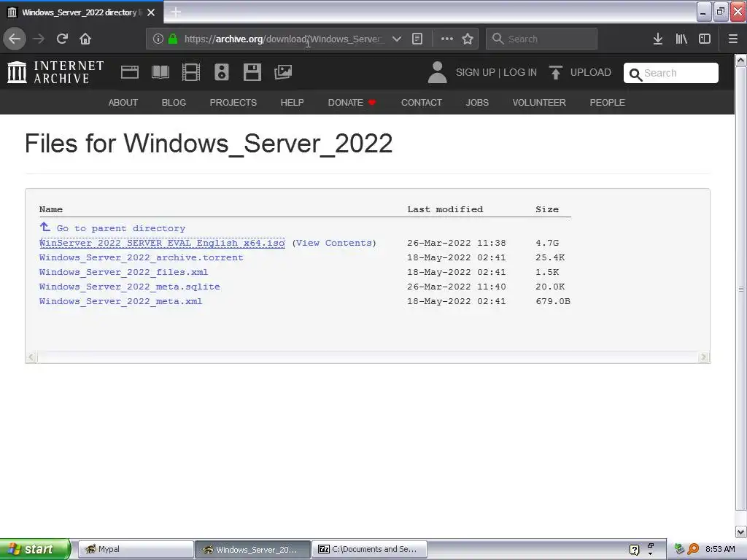This screenshot has width=747, height=560.
Task: Focus the Internet Archive search field
Action: point(671,73)
